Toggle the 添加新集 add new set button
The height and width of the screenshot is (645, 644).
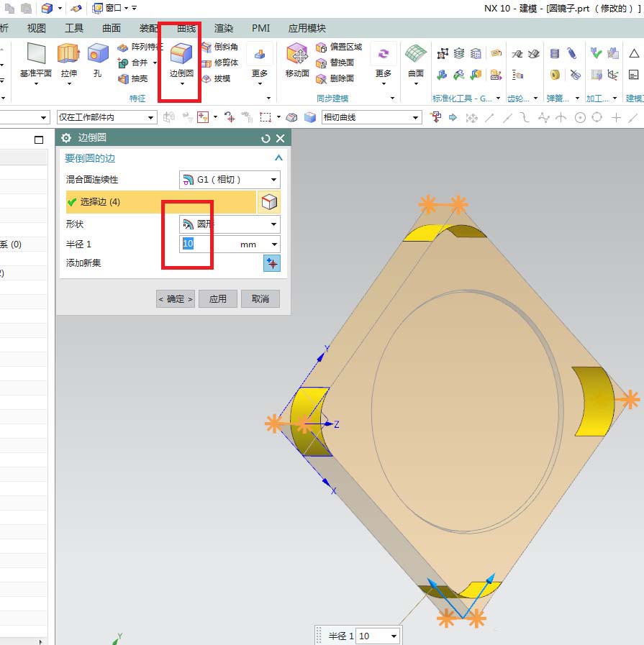[271, 263]
